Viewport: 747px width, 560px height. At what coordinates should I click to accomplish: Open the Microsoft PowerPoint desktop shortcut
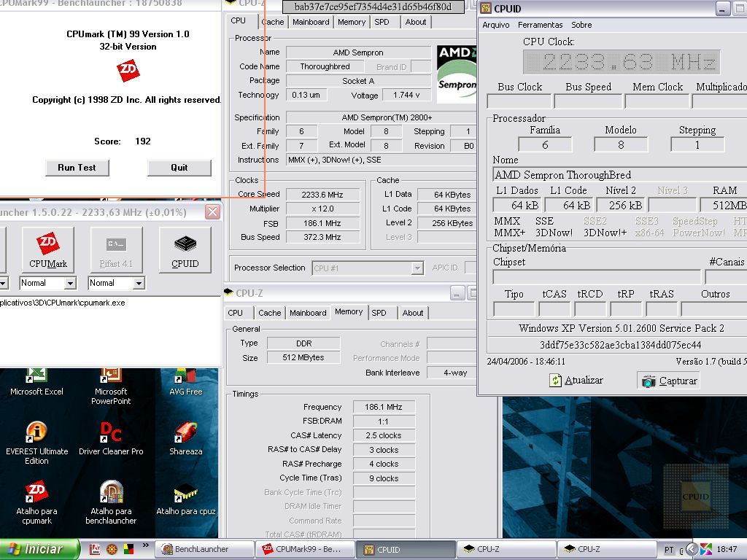click(111, 386)
